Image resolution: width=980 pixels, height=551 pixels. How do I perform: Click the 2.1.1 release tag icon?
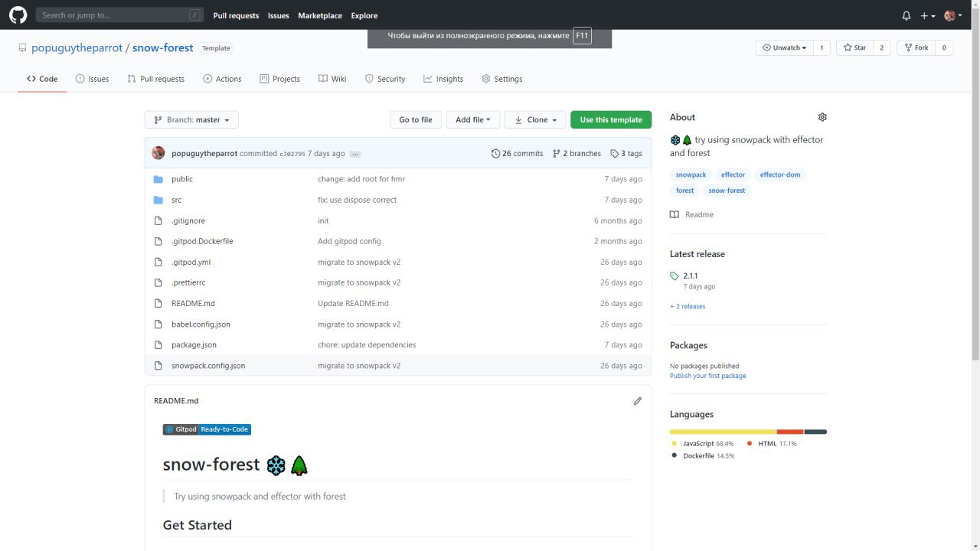click(x=675, y=276)
